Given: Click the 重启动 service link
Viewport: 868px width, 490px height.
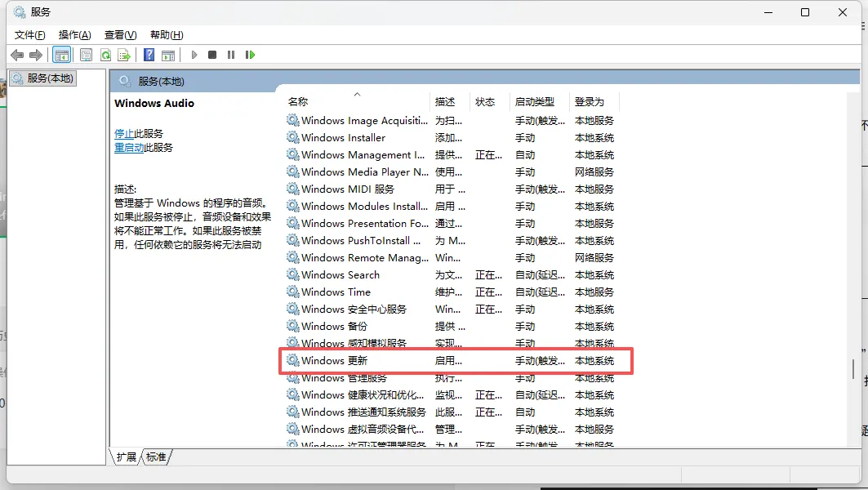Looking at the screenshot, I should click(129, 147).
